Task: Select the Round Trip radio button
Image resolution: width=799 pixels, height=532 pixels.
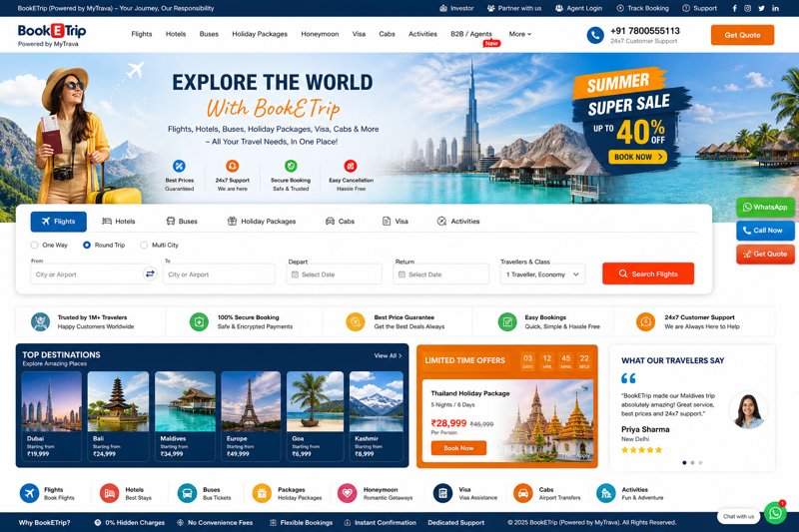Action: (87, 245)
